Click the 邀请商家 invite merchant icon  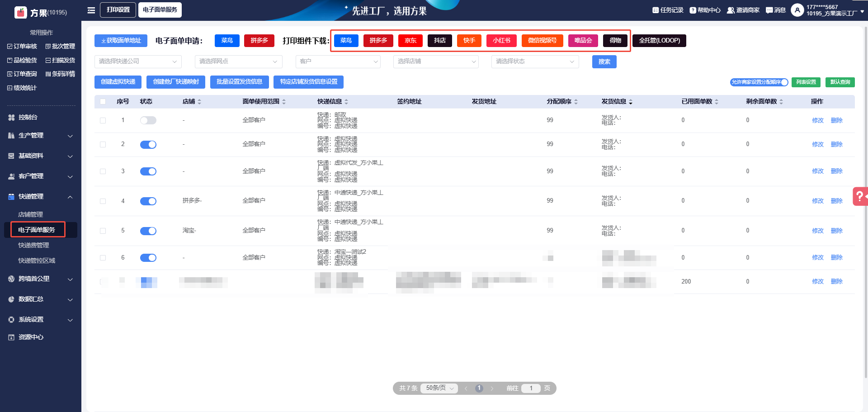click(x=731, y=10)
